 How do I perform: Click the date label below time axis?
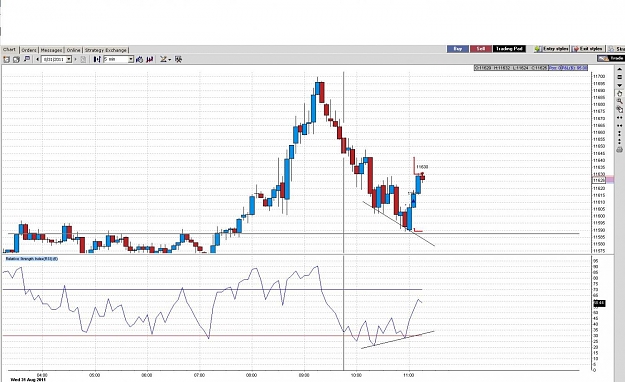coord(28,380)
